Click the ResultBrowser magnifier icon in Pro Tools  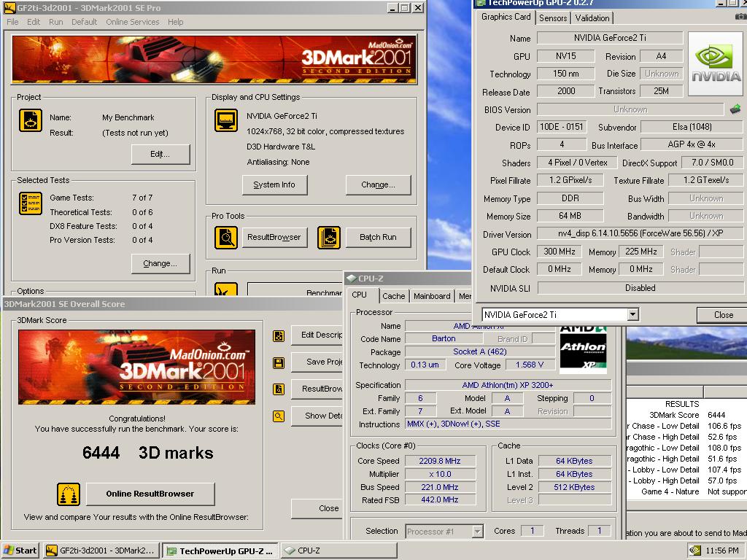click(226, 238)
